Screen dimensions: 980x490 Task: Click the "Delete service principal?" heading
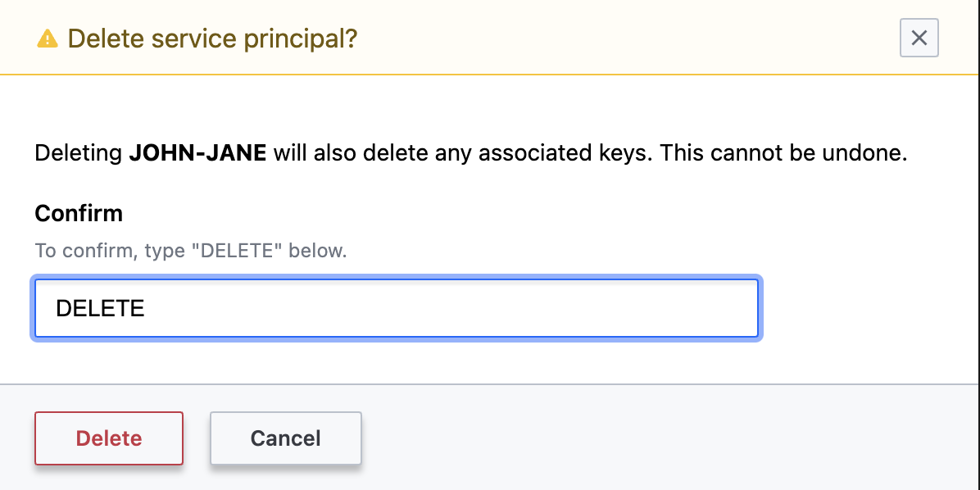click(x=212, y=38)
